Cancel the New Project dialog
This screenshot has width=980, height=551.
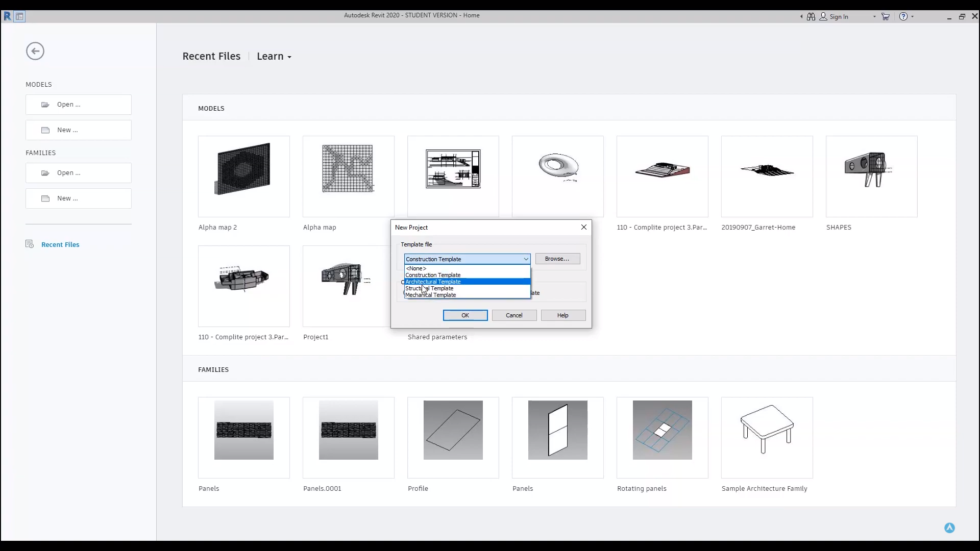[514, 315]
